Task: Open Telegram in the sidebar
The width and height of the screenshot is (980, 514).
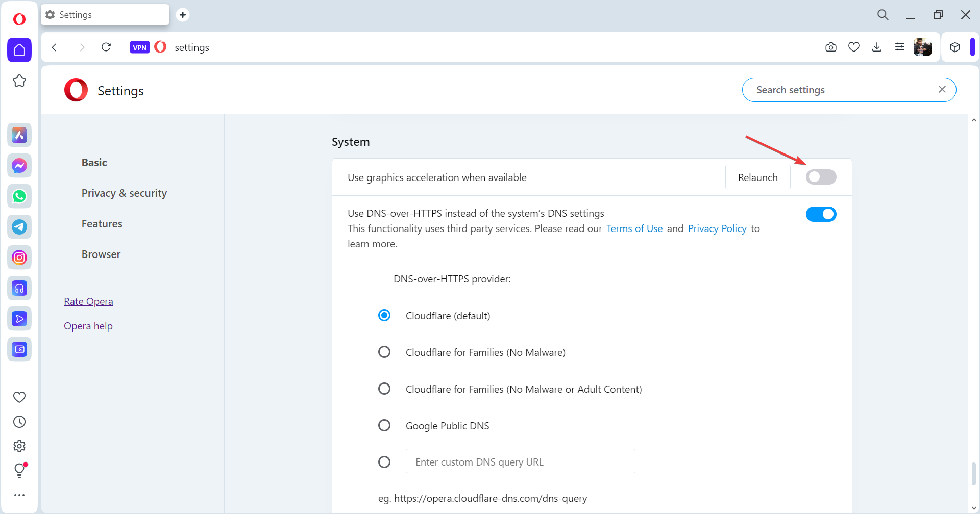Action: [19, 227]
